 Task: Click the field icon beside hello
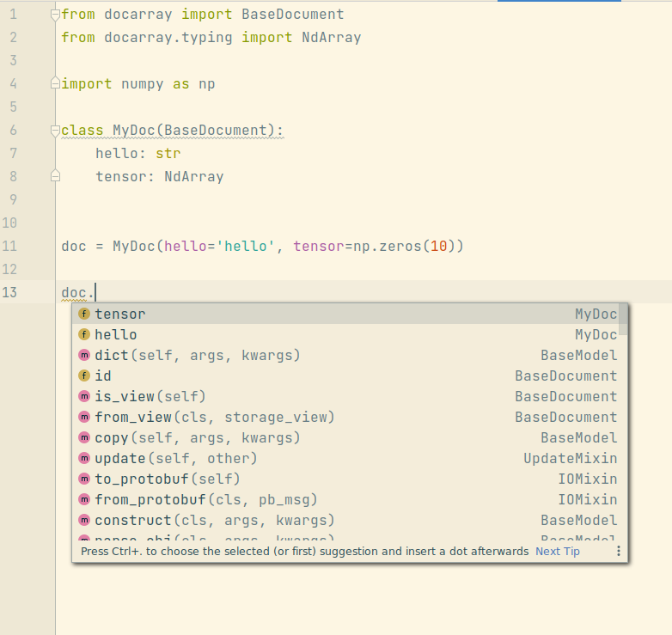pos(84,334)
